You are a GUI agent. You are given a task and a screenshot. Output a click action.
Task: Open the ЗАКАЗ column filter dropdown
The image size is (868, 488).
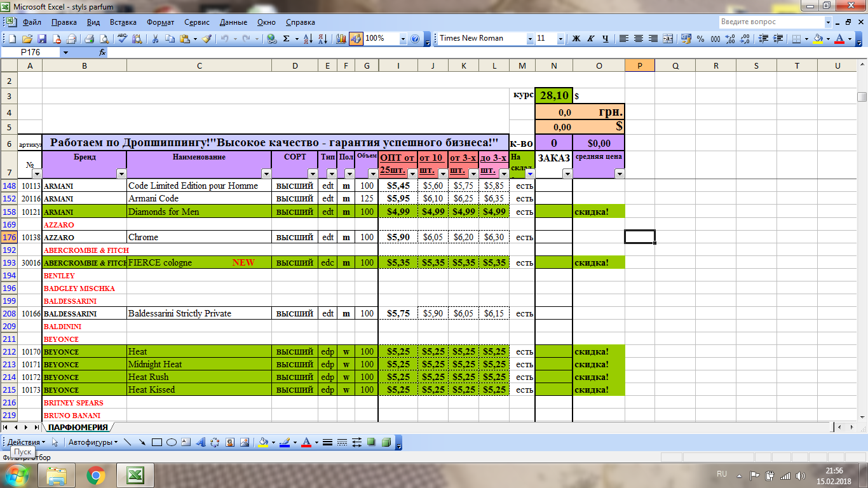[x=567, y=173]
